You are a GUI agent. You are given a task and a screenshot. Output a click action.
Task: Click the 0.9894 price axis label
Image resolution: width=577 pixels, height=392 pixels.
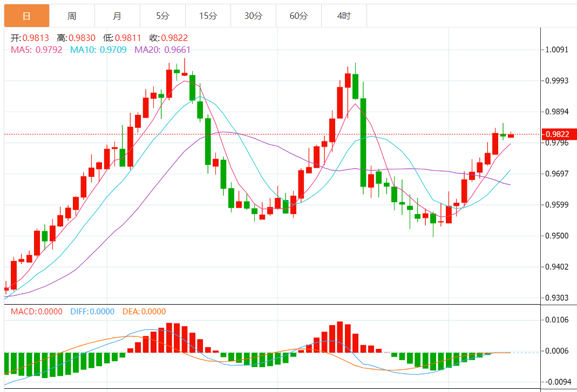pos(557,112)
